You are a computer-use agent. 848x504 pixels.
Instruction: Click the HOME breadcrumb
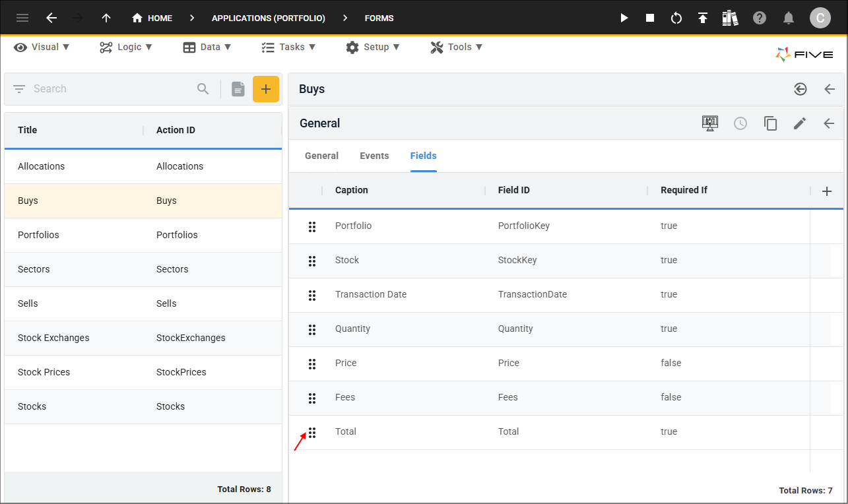[x=152, y=18]
